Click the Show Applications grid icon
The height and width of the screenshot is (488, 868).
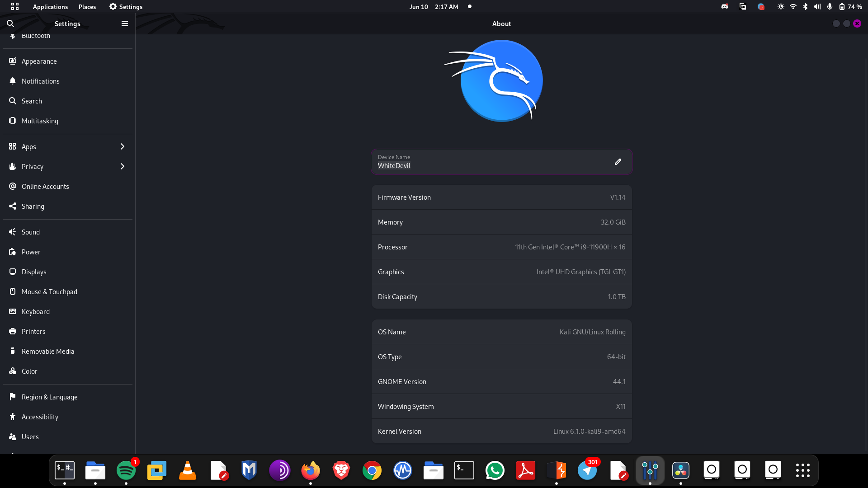802,470
